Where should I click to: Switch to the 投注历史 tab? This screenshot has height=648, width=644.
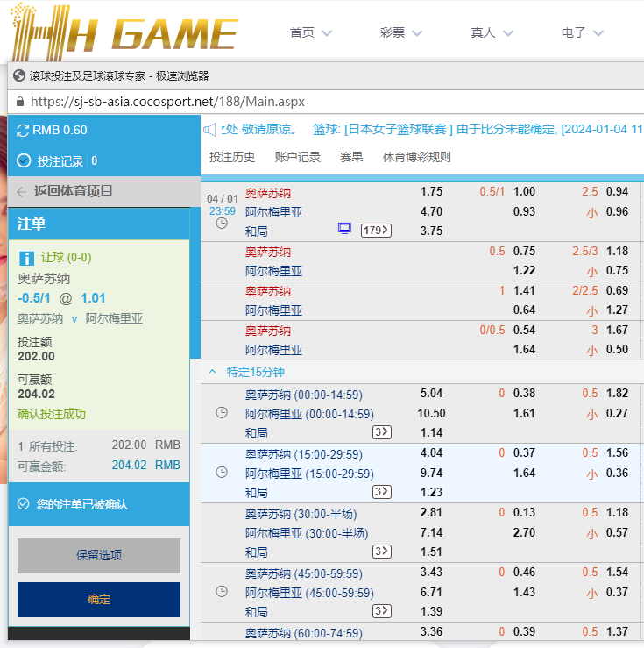pyautogui.click(x=232, y=158)
